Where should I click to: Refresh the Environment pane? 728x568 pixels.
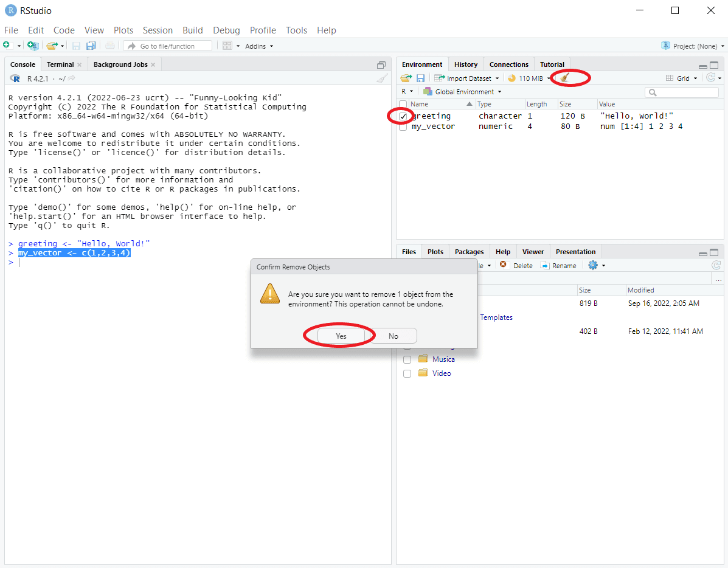(710, 78)
